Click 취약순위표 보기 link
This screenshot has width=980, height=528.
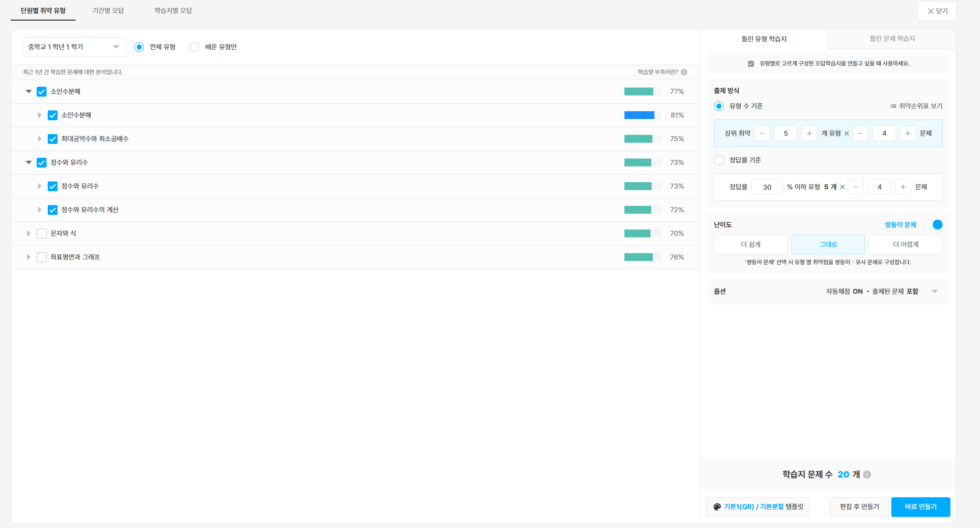[x=916, y=106]
